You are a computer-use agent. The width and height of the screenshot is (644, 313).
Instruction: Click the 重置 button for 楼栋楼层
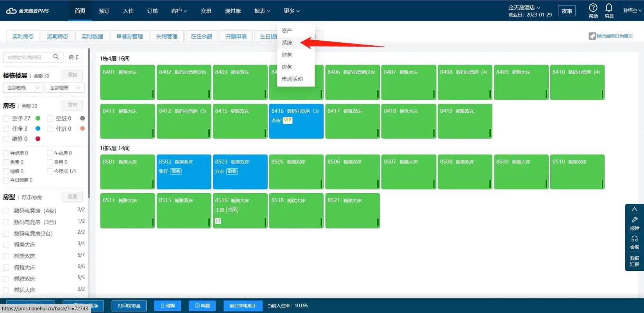[72, 75]
